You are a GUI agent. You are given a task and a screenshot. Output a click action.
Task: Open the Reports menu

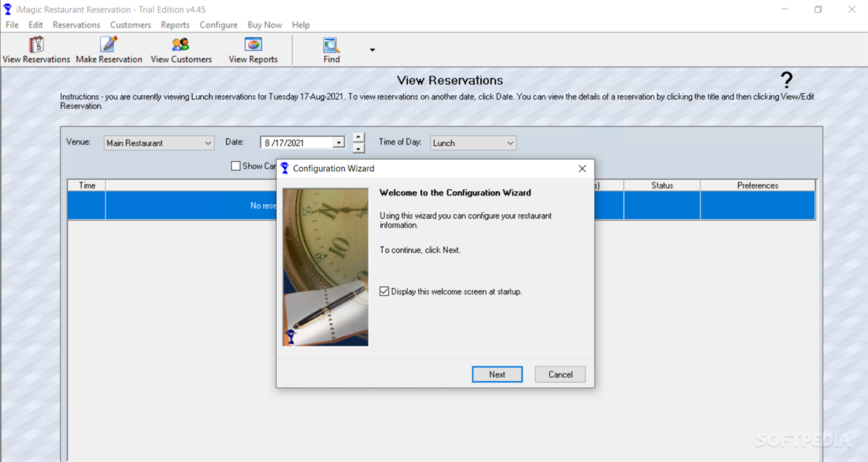pyautogui.click(x=175, y=25)
